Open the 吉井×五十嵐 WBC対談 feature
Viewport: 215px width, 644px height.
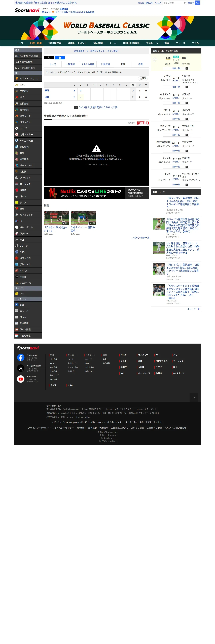28,56
